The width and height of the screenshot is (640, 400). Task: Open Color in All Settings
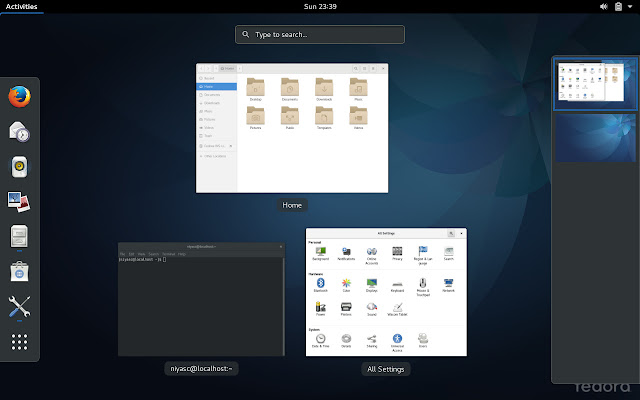coord(346,285)
